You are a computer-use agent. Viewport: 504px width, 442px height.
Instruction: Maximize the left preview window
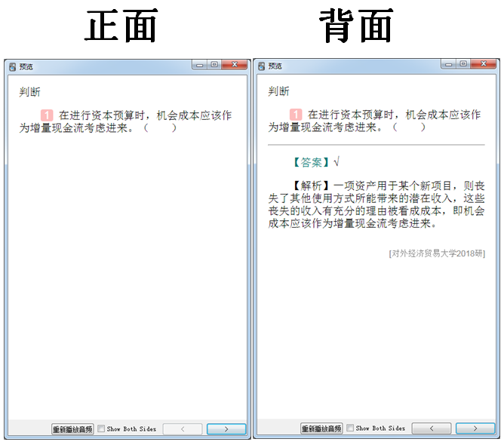[214, 65]
